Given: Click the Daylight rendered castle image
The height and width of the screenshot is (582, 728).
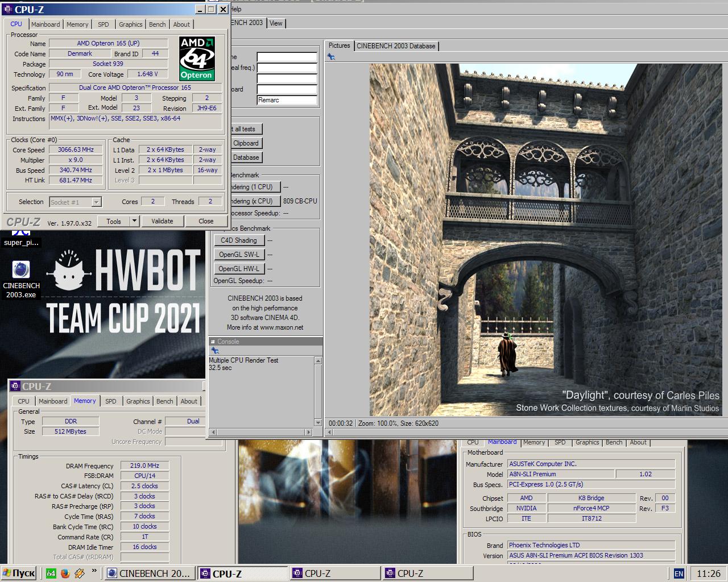Looking at the screenshot, I should tap(546, 239).
